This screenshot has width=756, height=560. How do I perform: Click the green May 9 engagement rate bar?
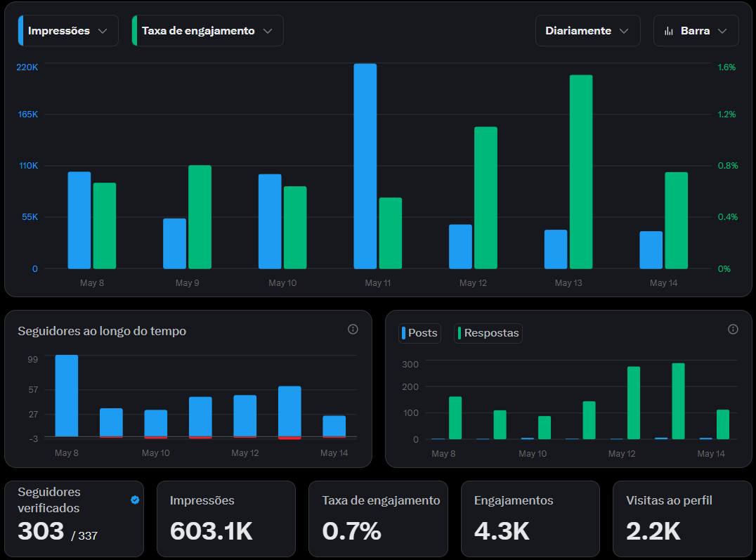click(x=200, y=217)
